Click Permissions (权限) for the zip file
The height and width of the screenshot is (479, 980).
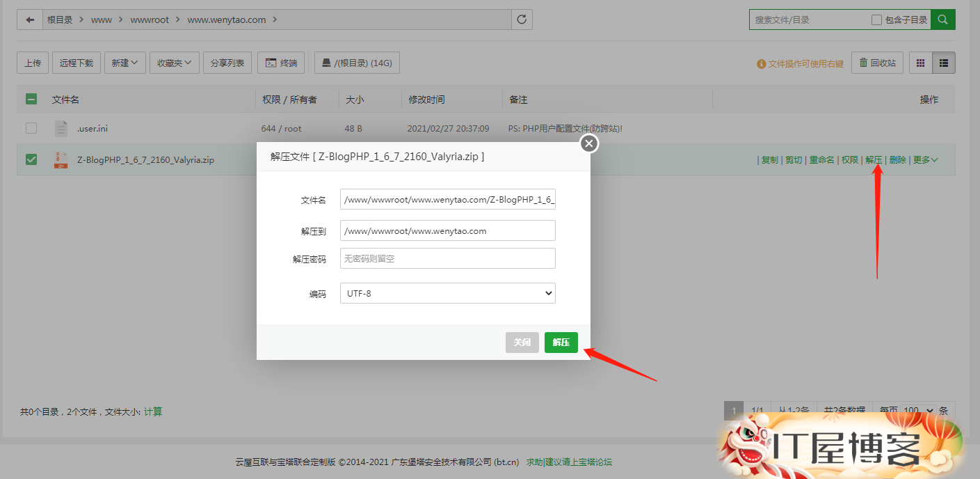[x=849, y=159]
